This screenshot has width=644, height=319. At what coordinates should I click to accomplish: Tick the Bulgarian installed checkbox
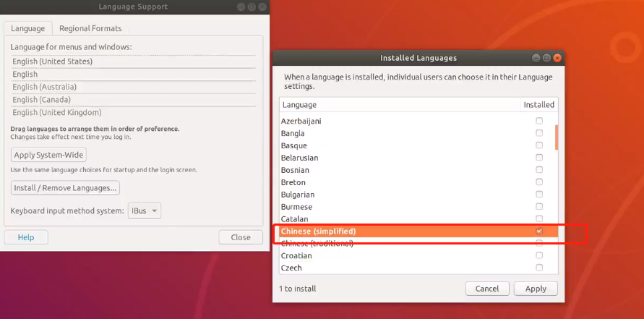click(539, 194)
